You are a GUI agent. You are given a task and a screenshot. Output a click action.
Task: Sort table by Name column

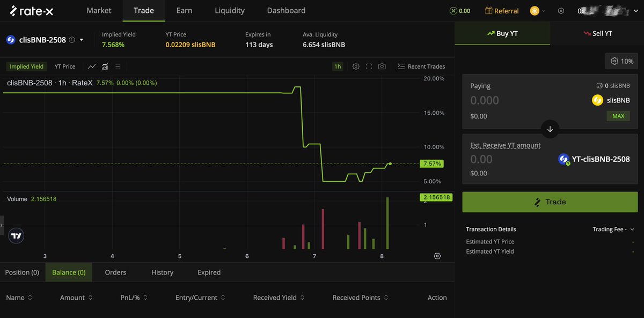[x=19, y=298]
